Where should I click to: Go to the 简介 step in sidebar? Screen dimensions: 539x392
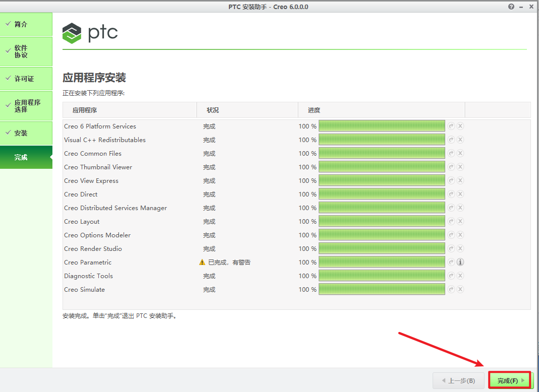pos(26,24)
